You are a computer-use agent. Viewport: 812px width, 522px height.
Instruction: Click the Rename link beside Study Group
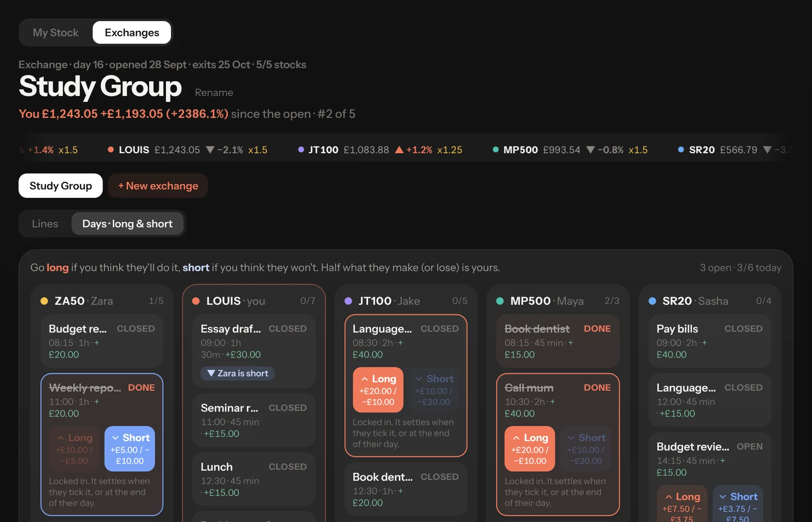click(214, 92)
